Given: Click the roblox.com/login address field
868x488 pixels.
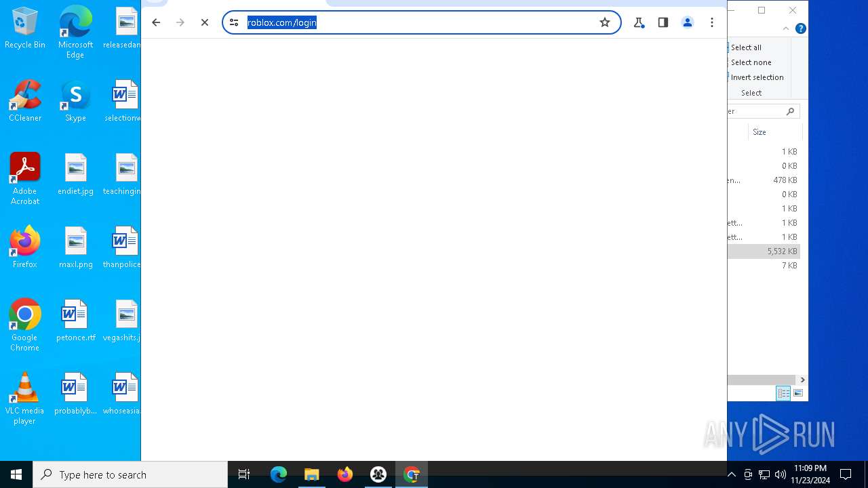Looking at the screenshot, I should pos(420,22).
